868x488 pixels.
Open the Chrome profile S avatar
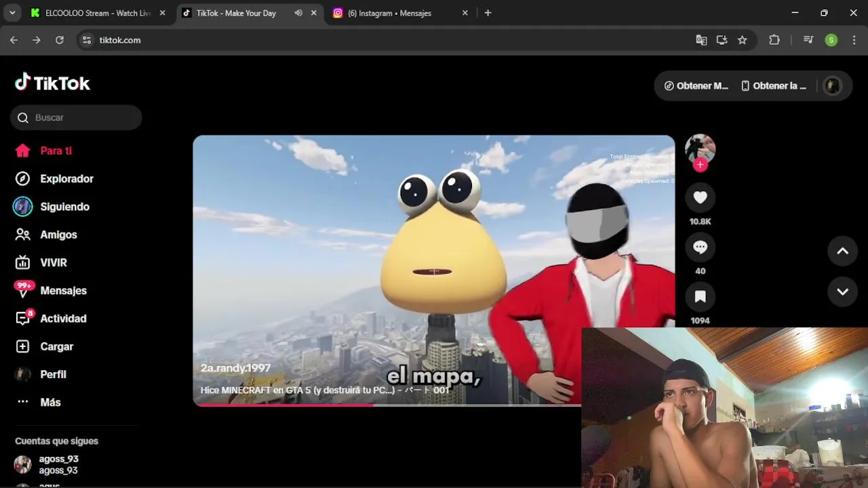tap(831, 40)
